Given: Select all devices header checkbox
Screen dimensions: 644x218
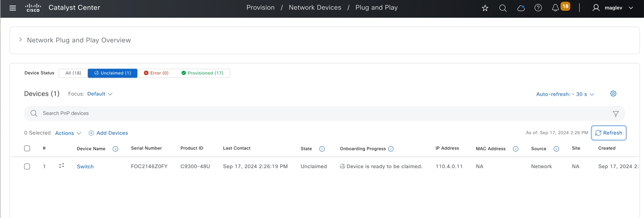Looking at the screenshot, I should (x=27, y=148).
